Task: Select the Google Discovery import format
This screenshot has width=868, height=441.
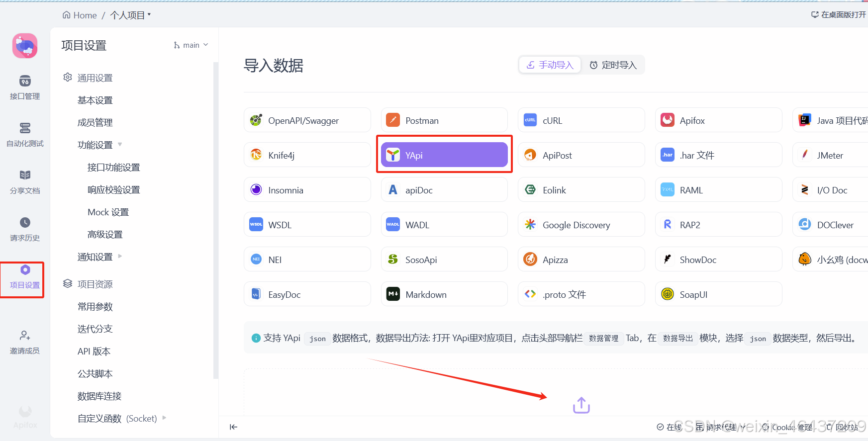Action: pyautogui.click(x=581, y=225)
